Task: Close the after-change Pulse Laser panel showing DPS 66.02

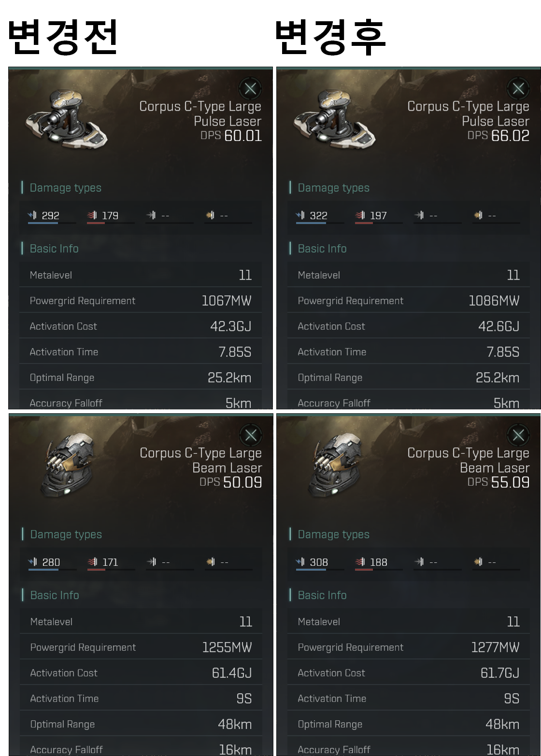Action: [x=518, y=88]
